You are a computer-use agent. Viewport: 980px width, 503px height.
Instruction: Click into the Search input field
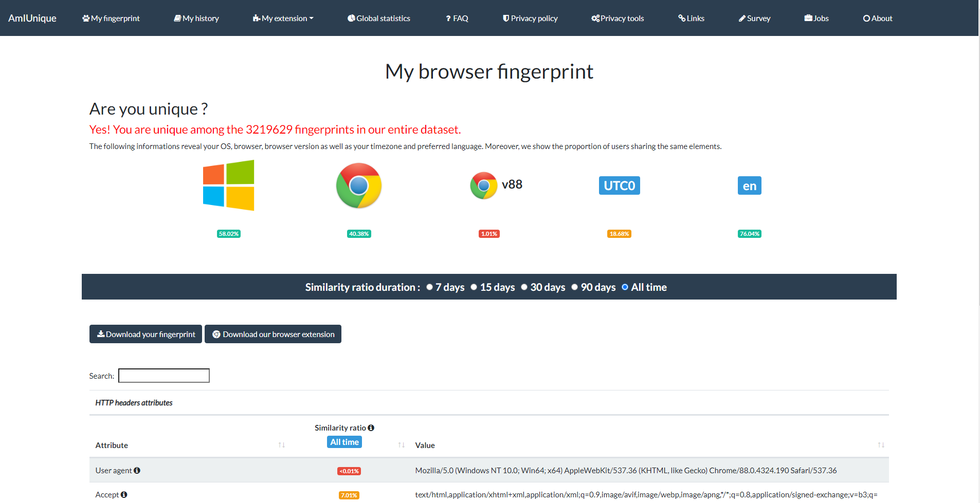[x=164, y=376]
